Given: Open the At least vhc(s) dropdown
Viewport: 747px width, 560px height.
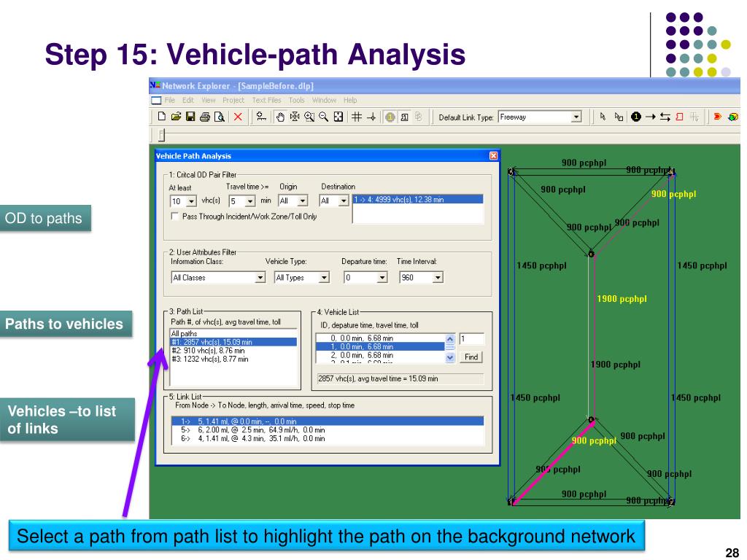Looking at the screenshot, I should tap(191, 201).
